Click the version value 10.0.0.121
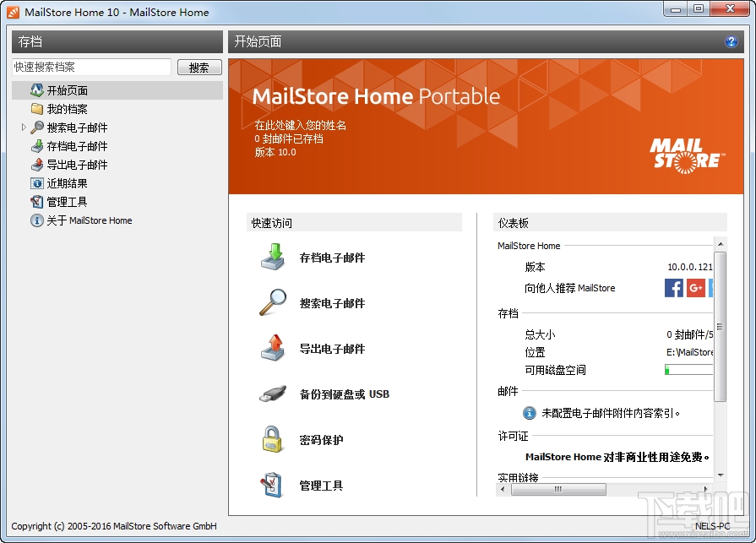Viewport: 756px width, 543px height. pos(690,267)
